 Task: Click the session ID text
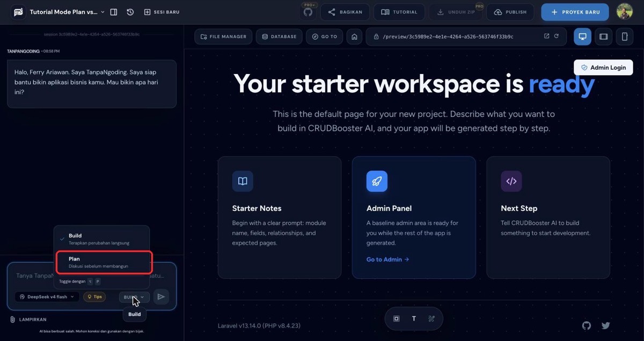tap(92, 34)
